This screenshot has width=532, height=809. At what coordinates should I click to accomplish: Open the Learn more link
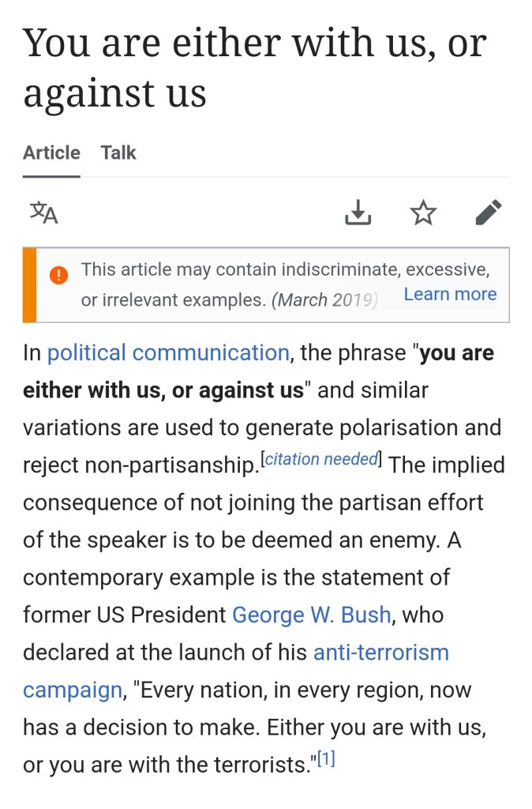click(x=450, y=294)
